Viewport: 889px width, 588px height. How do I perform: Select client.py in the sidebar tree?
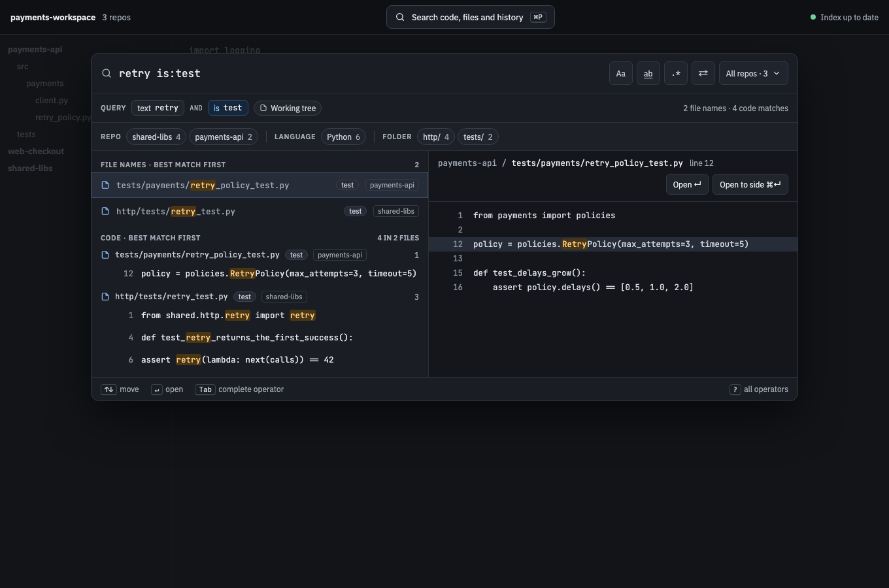click(52, 101)
